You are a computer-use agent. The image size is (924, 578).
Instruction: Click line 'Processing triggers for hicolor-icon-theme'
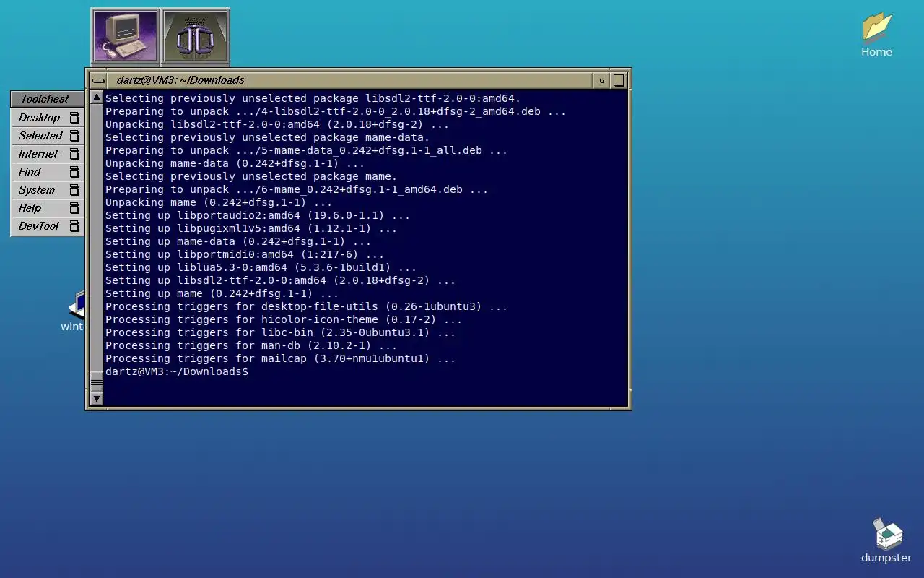(x=284, y=319)
